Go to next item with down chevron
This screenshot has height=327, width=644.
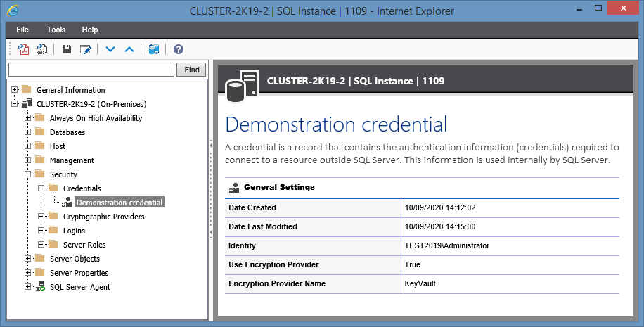point(110,49)
